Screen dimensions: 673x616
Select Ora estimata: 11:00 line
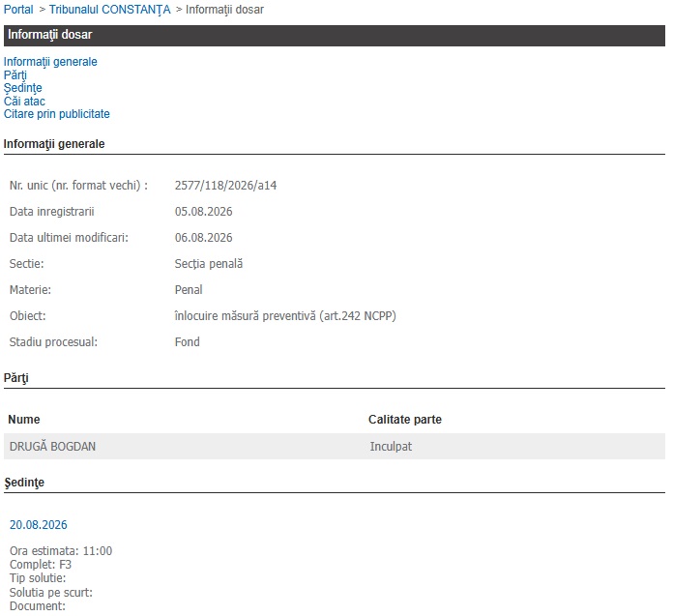[x=61, y=551]
